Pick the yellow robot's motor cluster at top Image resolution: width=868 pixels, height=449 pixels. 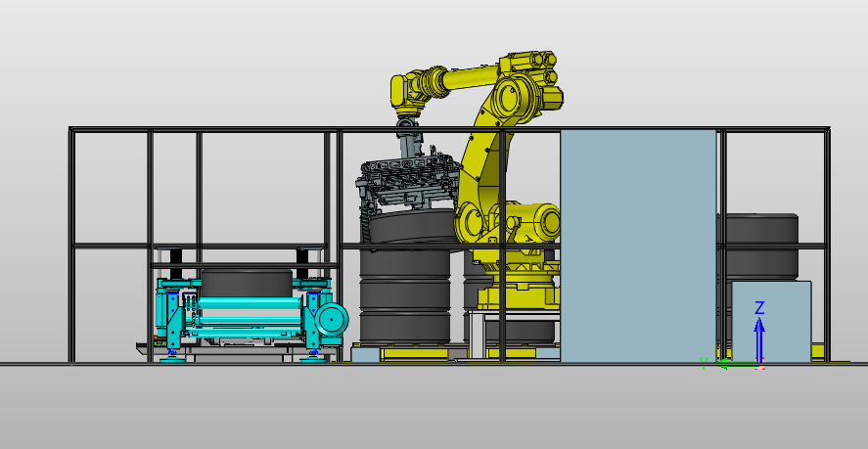click(x=532, y=69)
